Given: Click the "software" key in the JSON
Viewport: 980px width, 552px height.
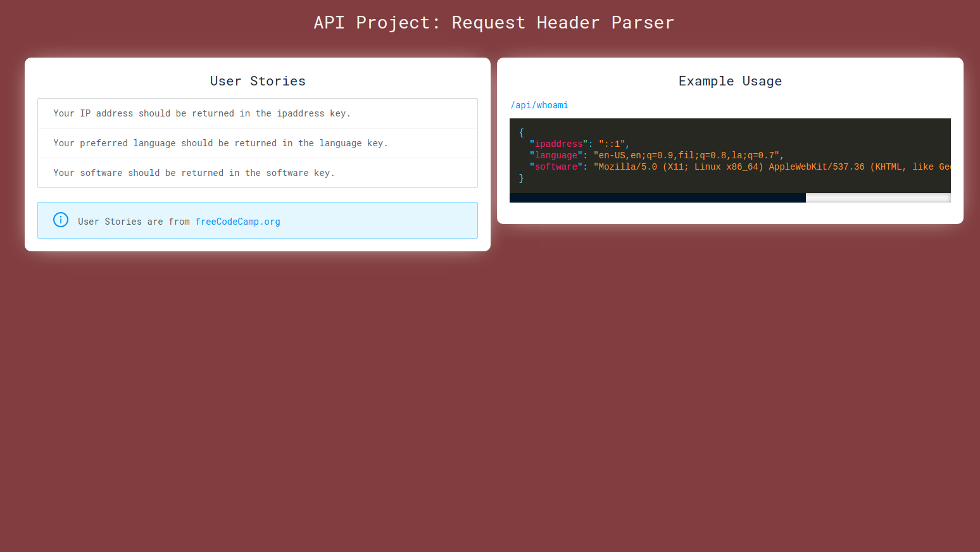Looking at the screenshot, I should click(x=556, y=166).
